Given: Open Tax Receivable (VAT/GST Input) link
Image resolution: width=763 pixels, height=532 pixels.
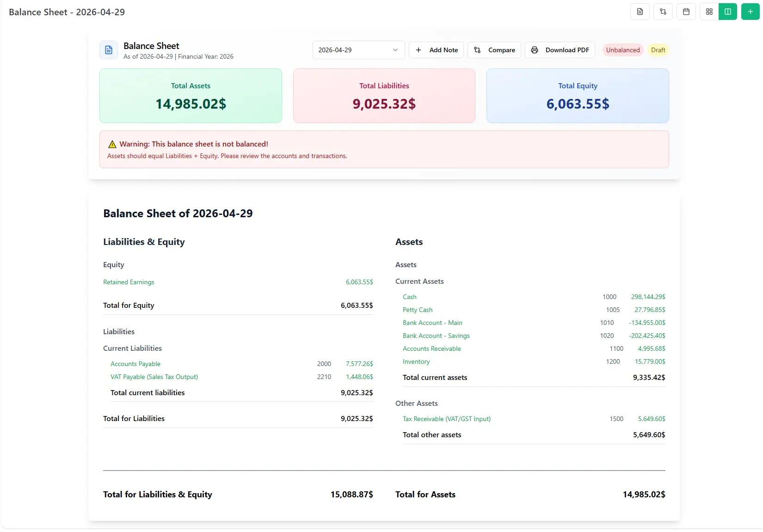Looking at the screenshot, I should click(447, 419).
